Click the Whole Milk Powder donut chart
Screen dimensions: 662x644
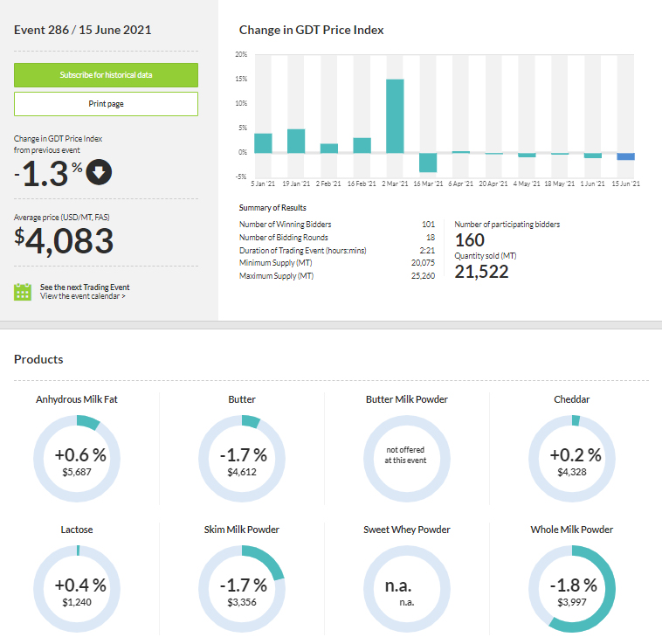point(572,589)
